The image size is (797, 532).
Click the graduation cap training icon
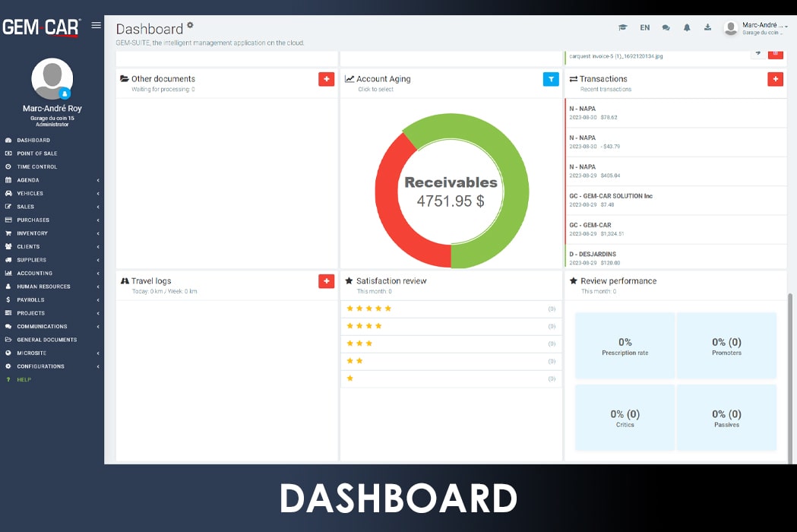coord(622,27)
